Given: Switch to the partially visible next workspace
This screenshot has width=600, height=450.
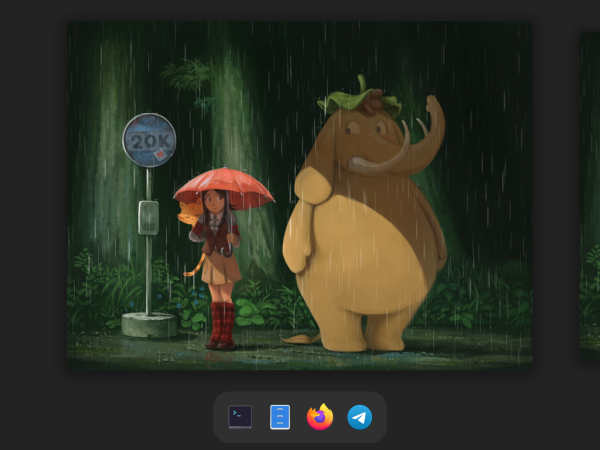Looking at the screenshot, I should coord(590,196).
